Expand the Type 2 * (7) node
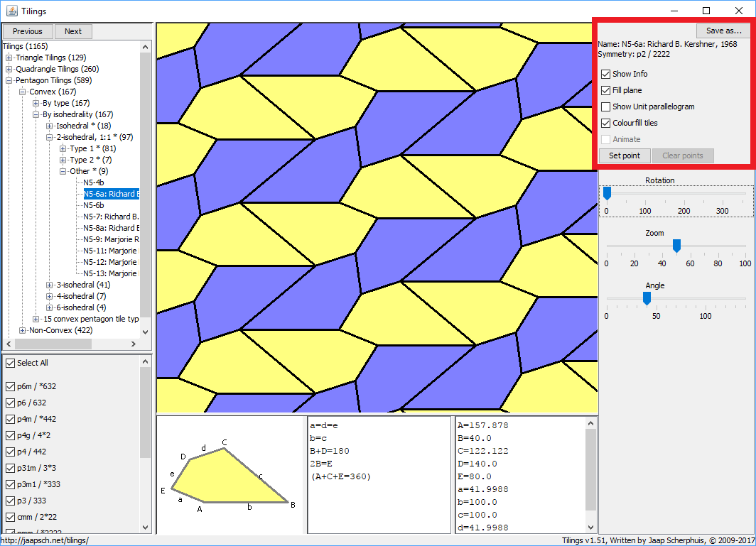The image size is (756, 546). [63, 160]
